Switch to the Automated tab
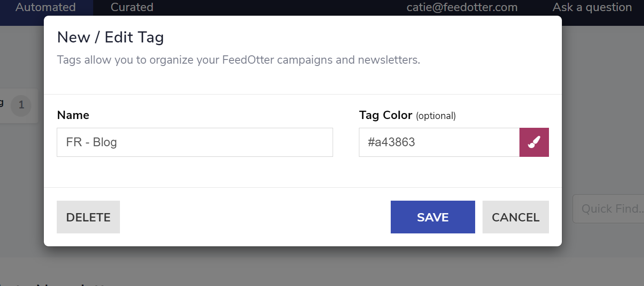 tap(46, 7)
